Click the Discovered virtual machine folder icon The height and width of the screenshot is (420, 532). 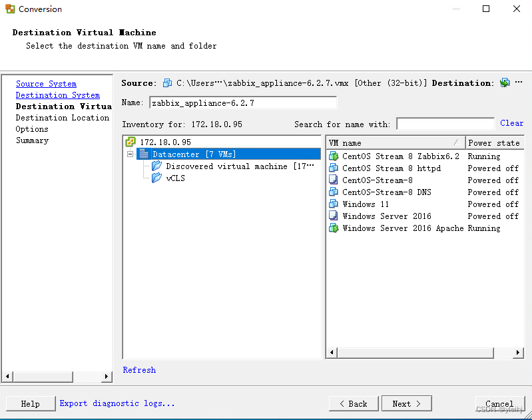coord(156,166)
